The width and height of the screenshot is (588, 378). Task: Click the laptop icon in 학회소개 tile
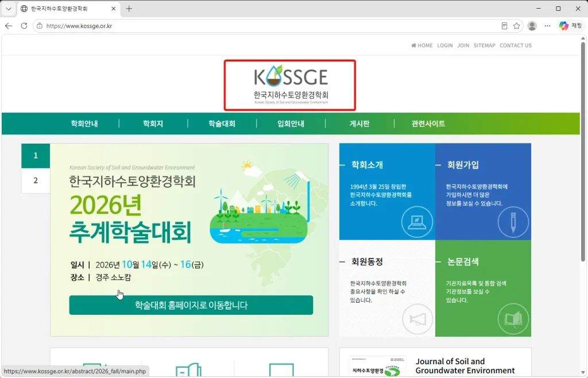tap(417, 222)
